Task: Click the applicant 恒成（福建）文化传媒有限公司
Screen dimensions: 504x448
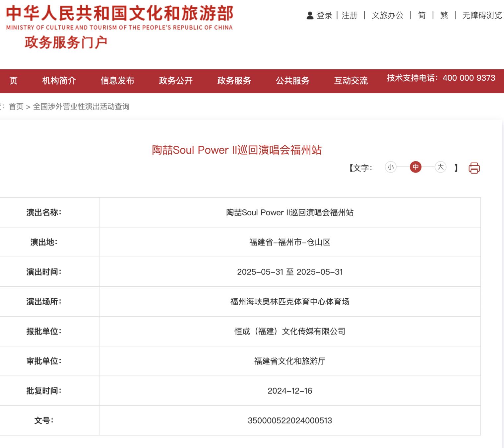Action: coord(290,331)
